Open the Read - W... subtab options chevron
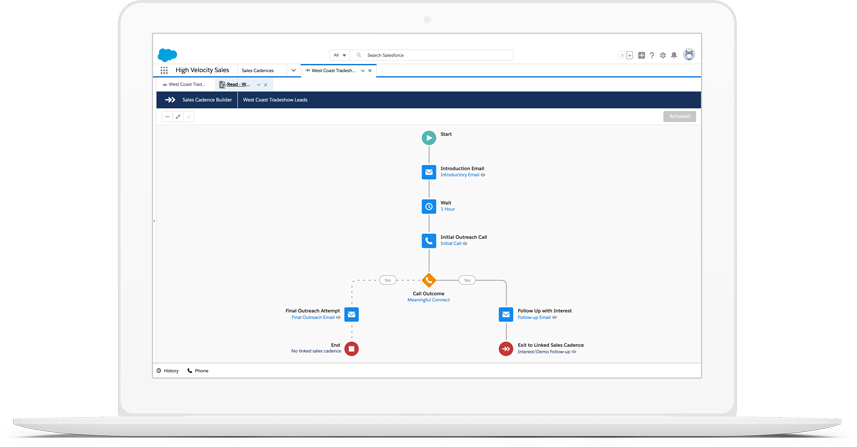 tap(259, 85)
